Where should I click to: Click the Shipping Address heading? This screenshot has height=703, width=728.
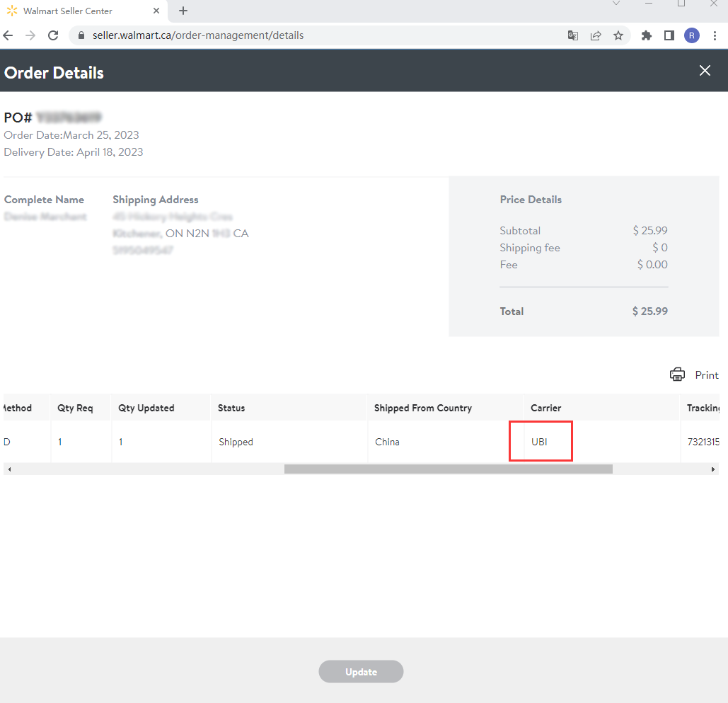tap(156, 200)
